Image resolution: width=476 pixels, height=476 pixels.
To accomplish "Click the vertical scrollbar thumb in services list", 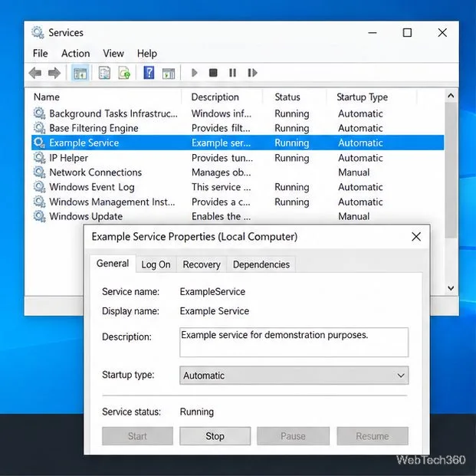I will (x=451, y=170).
